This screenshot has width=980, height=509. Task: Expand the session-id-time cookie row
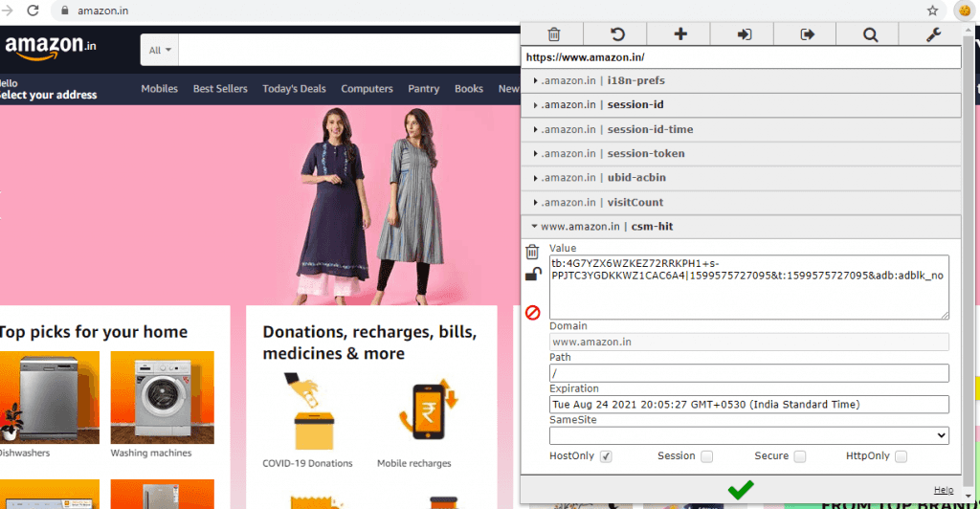coord(742,129)
